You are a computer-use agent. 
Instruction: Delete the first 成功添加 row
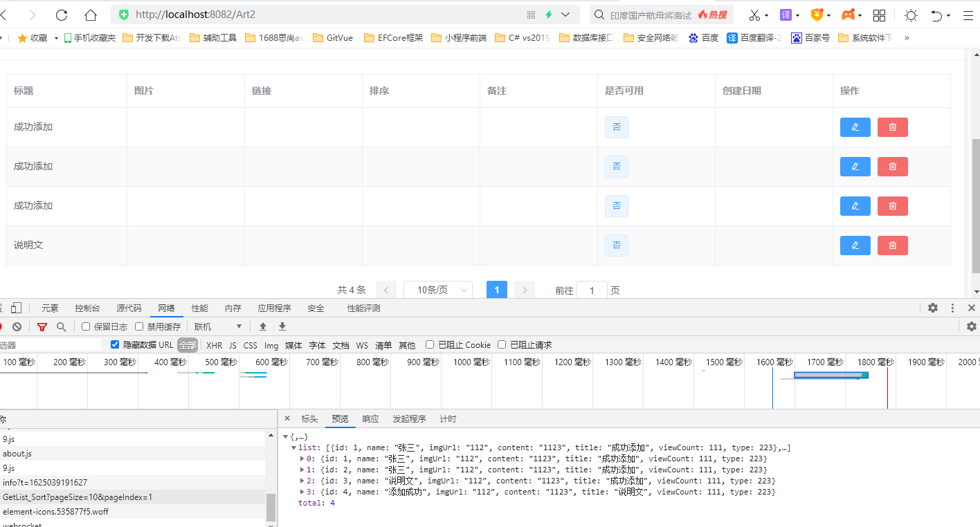893,127
